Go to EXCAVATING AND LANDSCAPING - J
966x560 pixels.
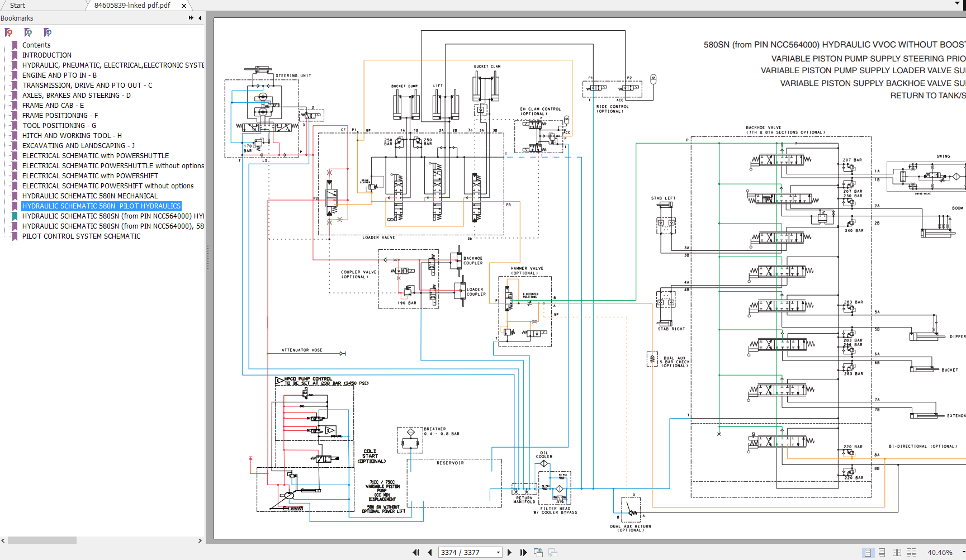78,146
